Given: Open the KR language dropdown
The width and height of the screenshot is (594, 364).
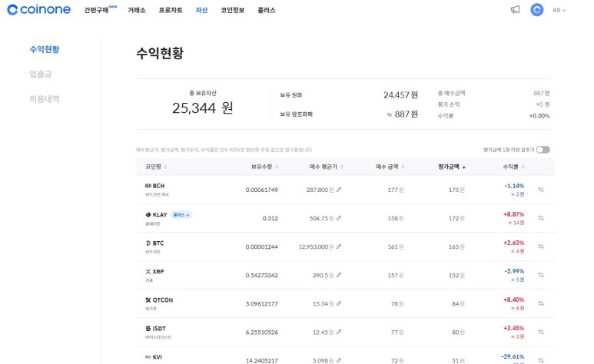Looking at the screenshot, I should [x=559, y=10].
